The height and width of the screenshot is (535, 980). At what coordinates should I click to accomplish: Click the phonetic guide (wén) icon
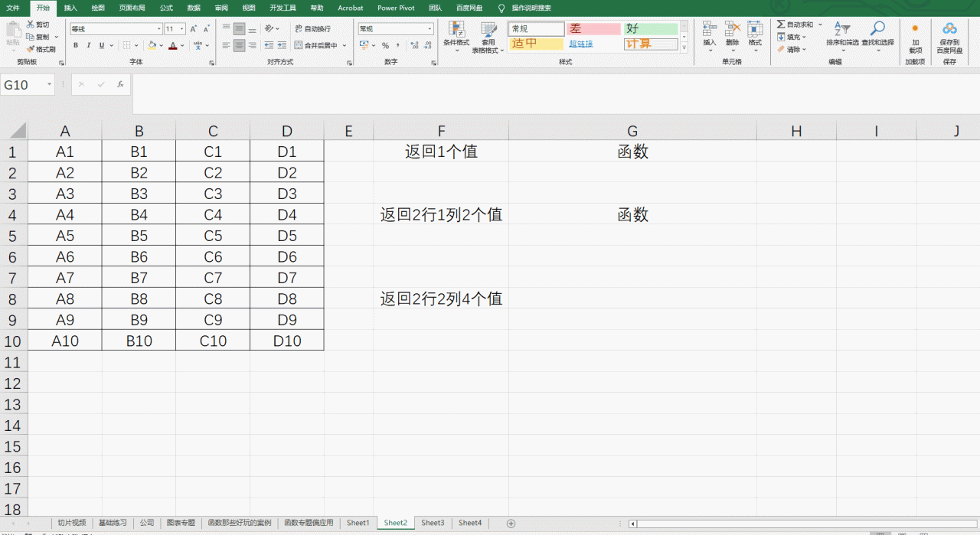[x=198, y=46]
